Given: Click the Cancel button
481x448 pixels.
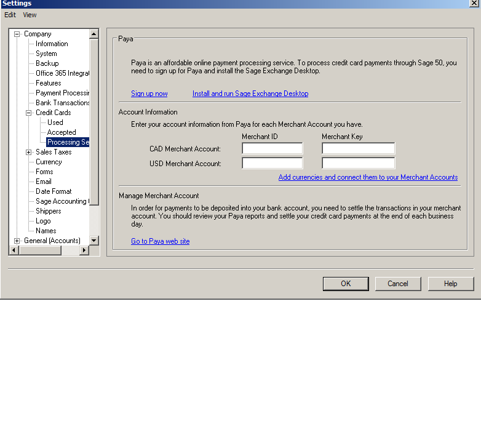Looking at the screenshot, I should (x=398, y=284).
